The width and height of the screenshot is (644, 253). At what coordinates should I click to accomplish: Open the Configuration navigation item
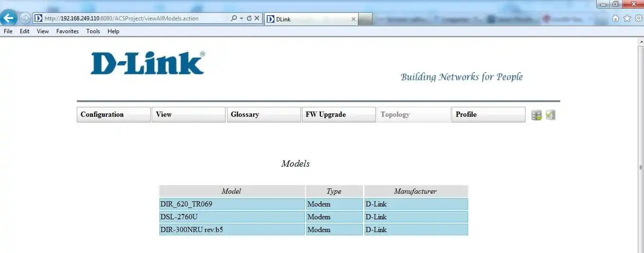click(x=114, y=114)
